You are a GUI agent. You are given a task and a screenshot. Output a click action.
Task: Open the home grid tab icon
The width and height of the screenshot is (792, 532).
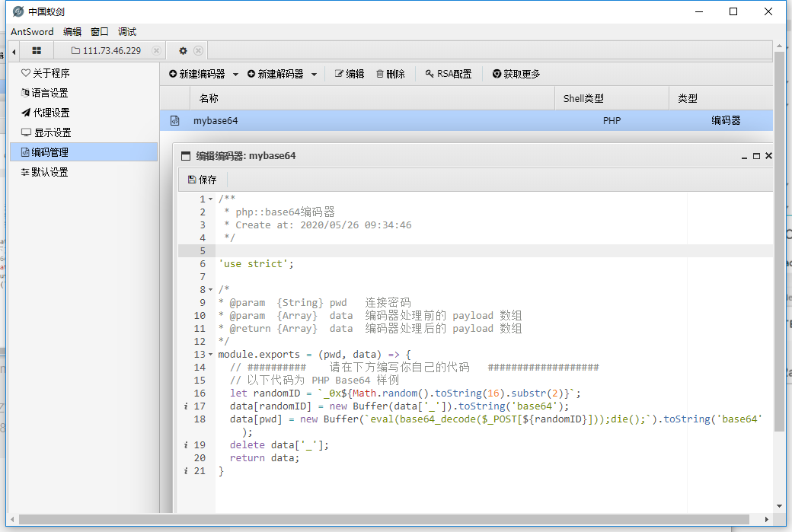coord(37,50)
